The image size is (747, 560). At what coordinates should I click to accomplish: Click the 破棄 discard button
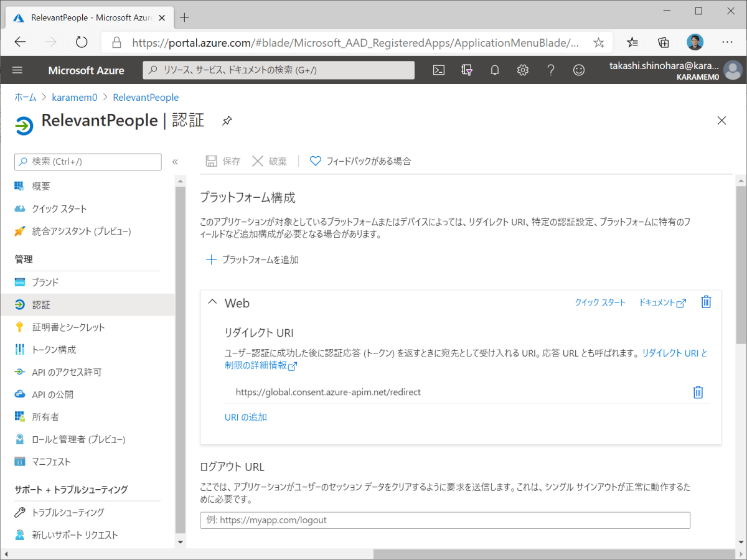tap(270, 161)
